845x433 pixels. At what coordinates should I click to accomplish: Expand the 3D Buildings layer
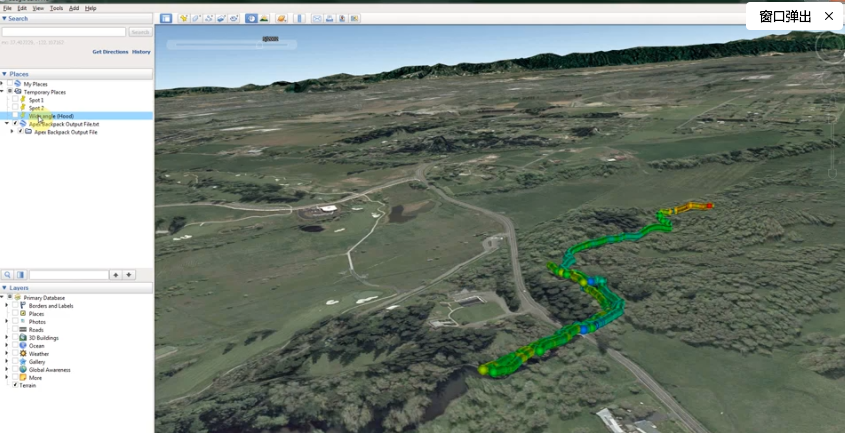pos(7,337)
